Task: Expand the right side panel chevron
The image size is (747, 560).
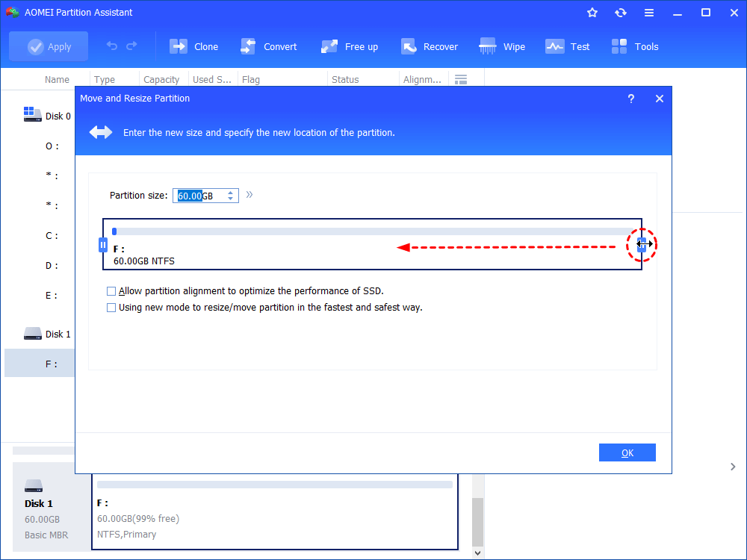Action: click(x=733, y=466)
